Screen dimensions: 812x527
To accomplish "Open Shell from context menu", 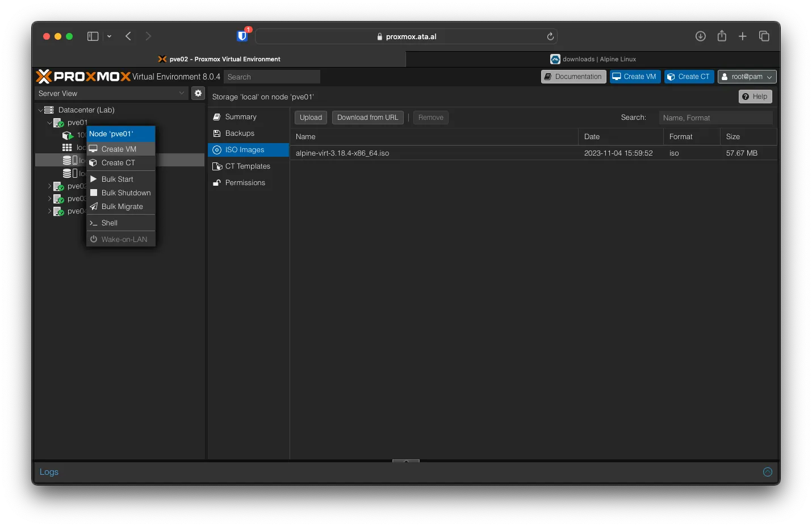I will (x=121, y=223).
